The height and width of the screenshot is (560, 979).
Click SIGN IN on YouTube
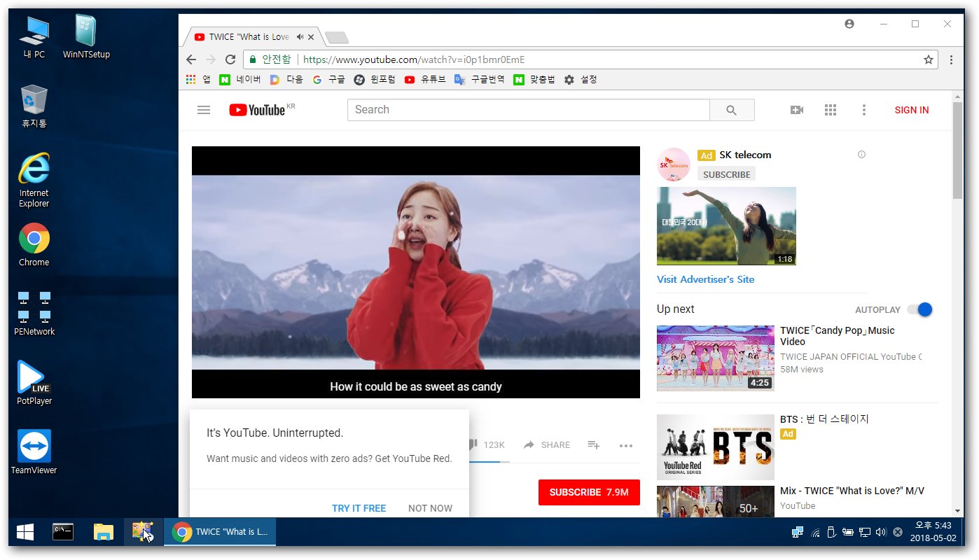(912, 110)
